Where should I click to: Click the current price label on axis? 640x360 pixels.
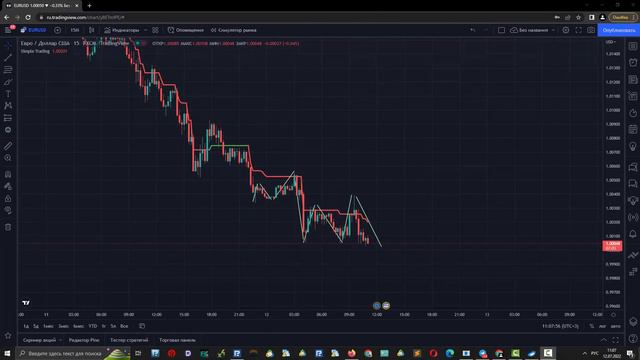(x=612, y=245)
